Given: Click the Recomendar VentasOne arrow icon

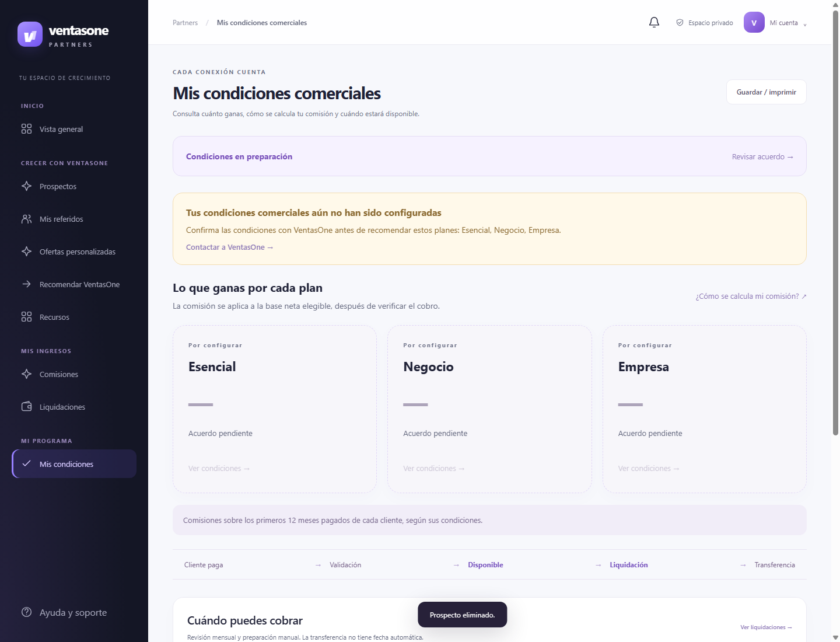Looking at the screenshot, I should 26,284.
